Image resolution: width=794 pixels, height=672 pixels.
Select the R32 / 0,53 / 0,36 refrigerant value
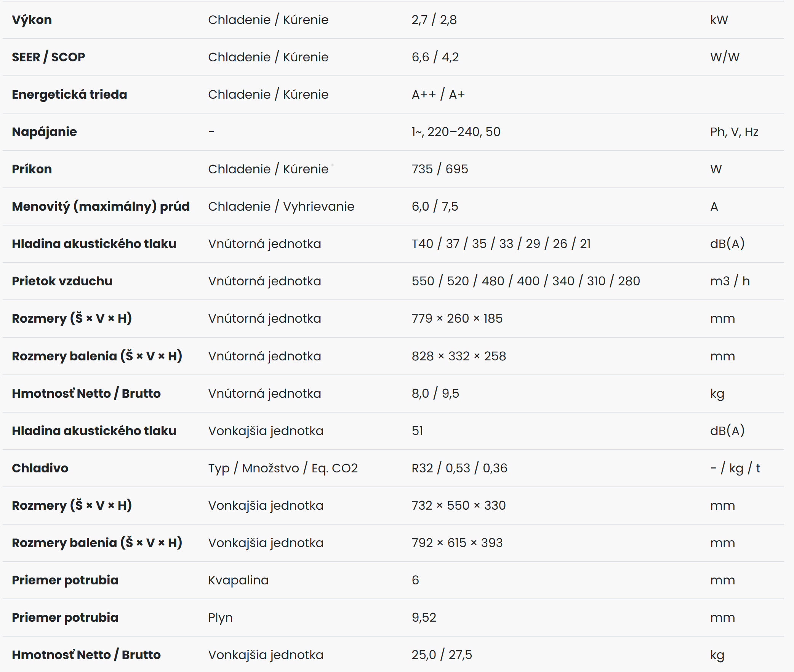(459, 468)
